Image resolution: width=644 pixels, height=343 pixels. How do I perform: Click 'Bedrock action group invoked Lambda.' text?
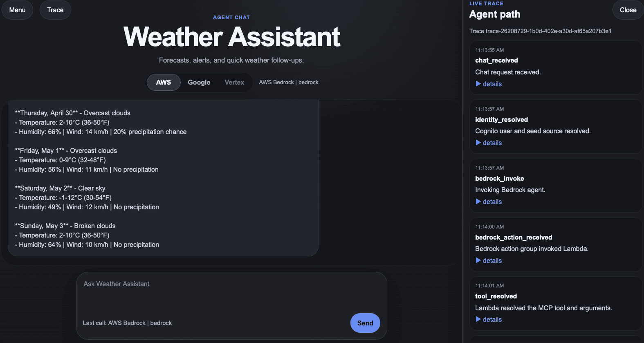532,249
